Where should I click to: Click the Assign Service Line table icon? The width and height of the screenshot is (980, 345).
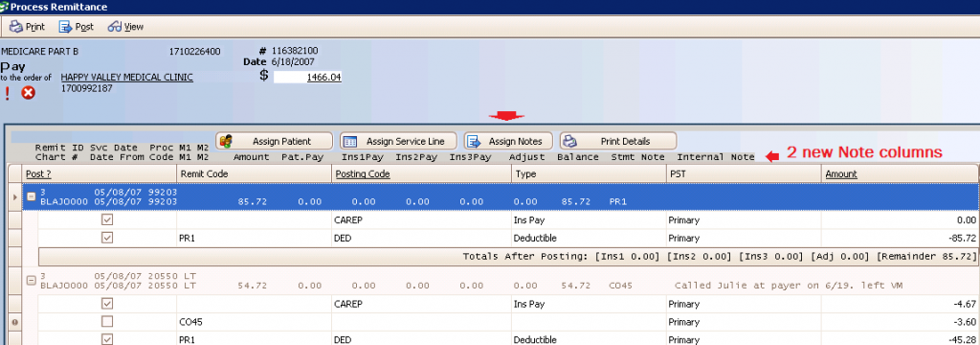tap(350, 142)
